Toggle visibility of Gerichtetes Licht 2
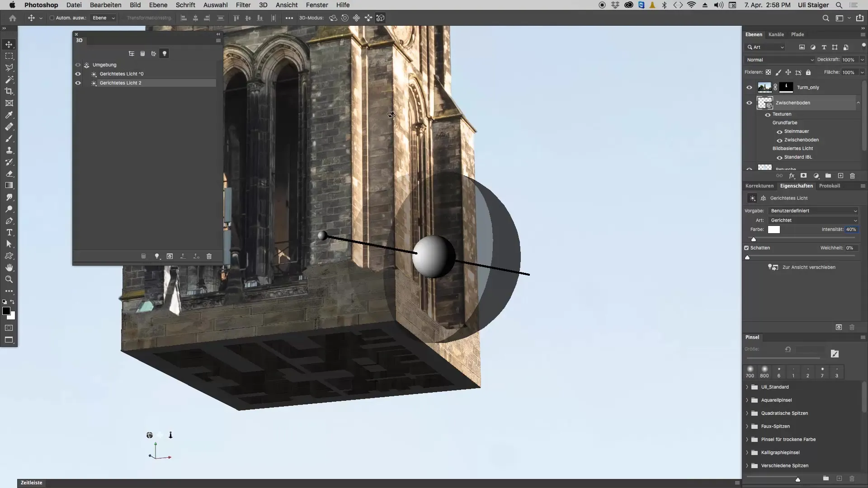868x488 pixels. 78,83
